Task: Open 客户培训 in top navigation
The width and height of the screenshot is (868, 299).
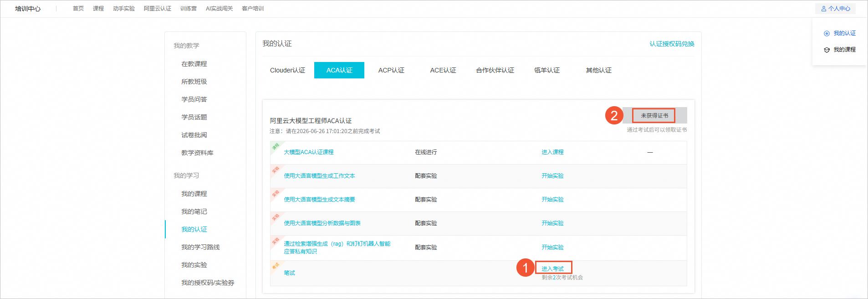Action: (x=253, y=9)
